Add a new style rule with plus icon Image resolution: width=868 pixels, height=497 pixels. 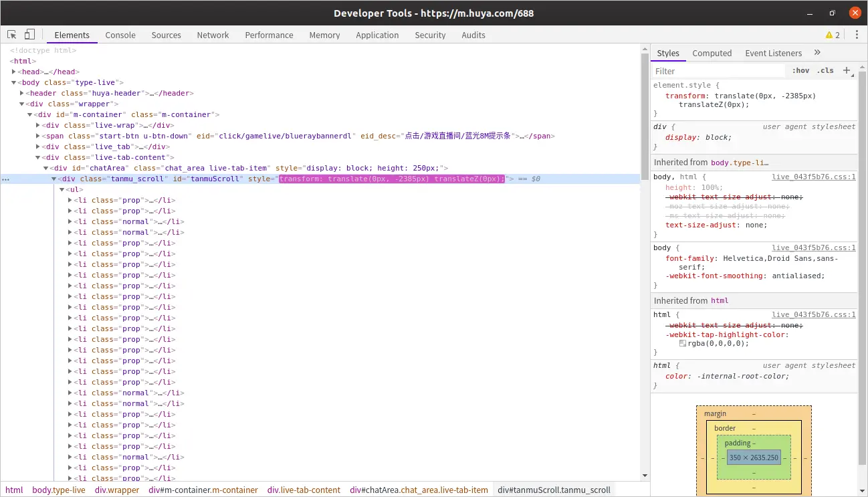tap(846, 70)
